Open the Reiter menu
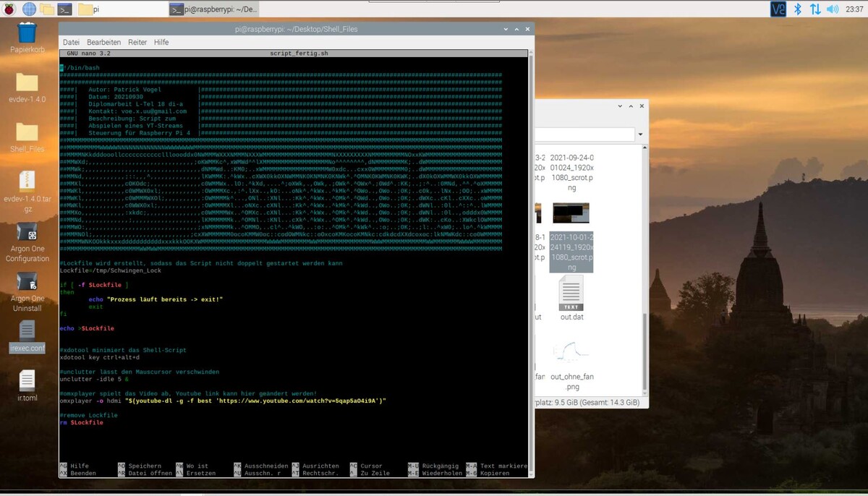 pos(137,43)
